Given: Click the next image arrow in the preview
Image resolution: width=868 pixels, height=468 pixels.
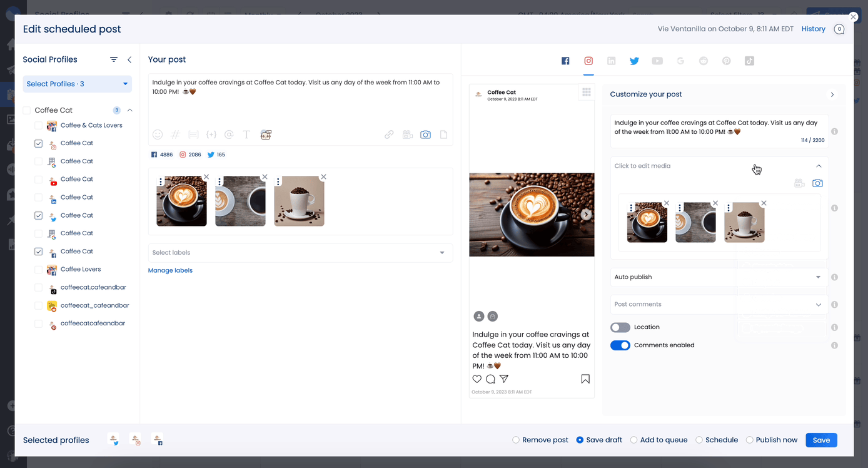Looking at the screenshot, I should point(586,215).
